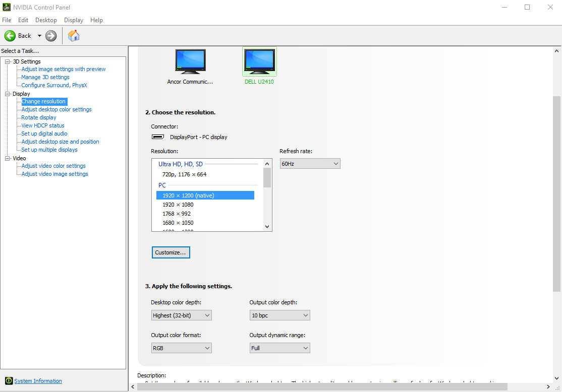Click resolution list scroll up arrow
Viewport: 562px width, 392px height.
click(x=267, y=164)
